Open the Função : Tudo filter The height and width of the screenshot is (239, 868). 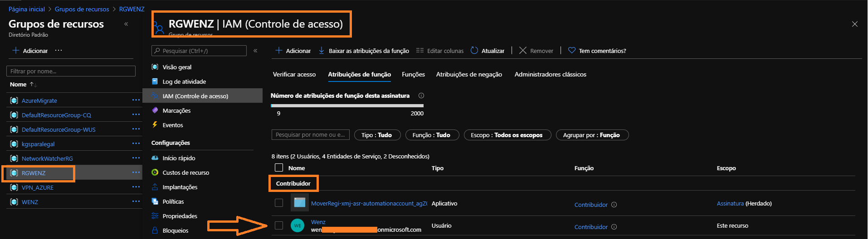[431, 135]
